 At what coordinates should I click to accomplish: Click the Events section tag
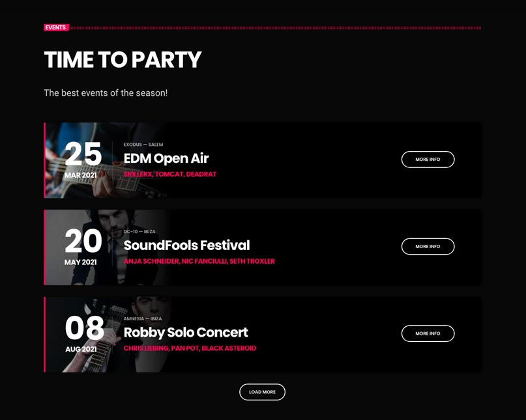tap(55, 28)
